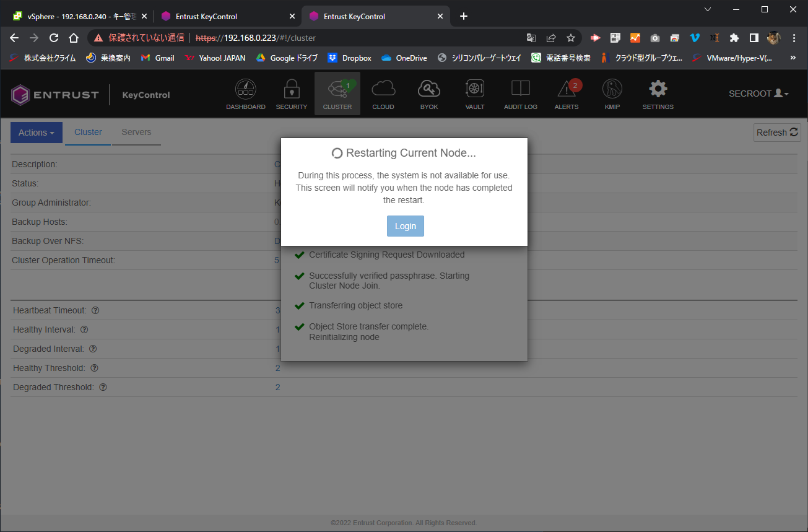
Task: Switch to vSphere browser tab
Action: [79, 17]
